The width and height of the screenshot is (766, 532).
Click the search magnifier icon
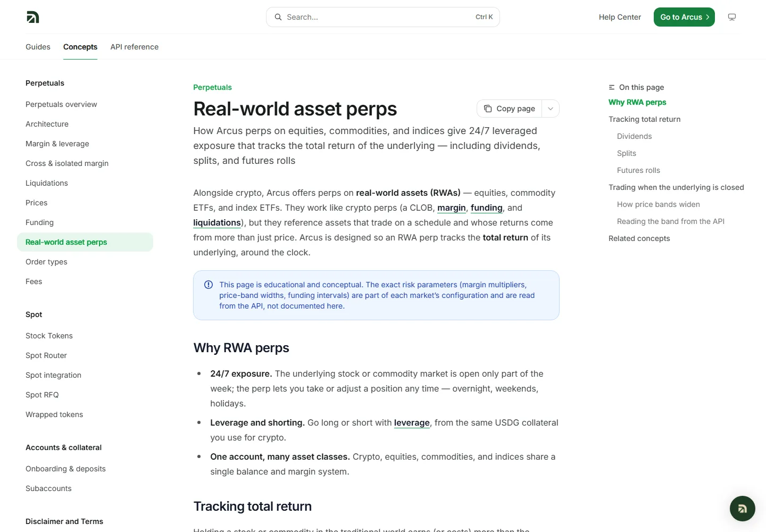[278, 17]
